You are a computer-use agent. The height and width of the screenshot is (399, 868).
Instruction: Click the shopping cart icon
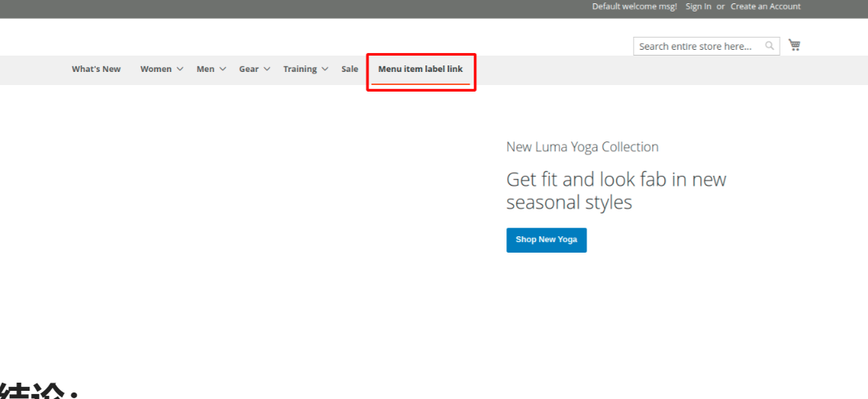pyautogui.click(x=794, y=46)
